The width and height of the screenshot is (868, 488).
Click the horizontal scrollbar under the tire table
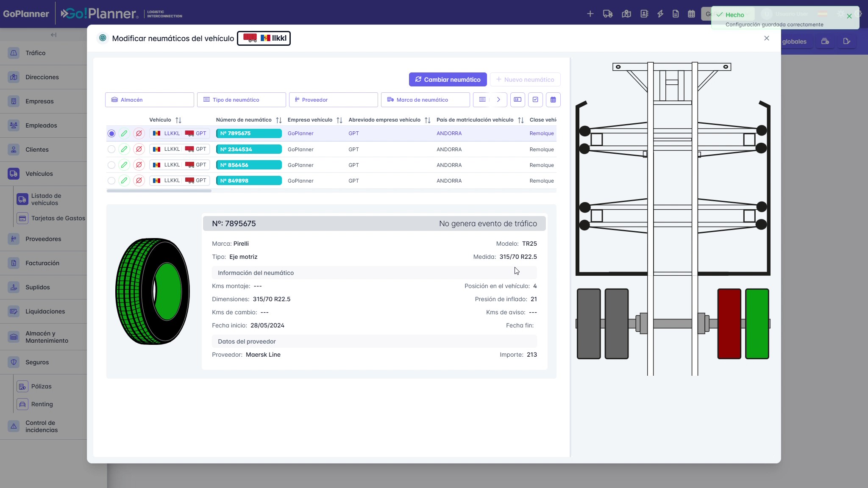click(x=159, y=191)
